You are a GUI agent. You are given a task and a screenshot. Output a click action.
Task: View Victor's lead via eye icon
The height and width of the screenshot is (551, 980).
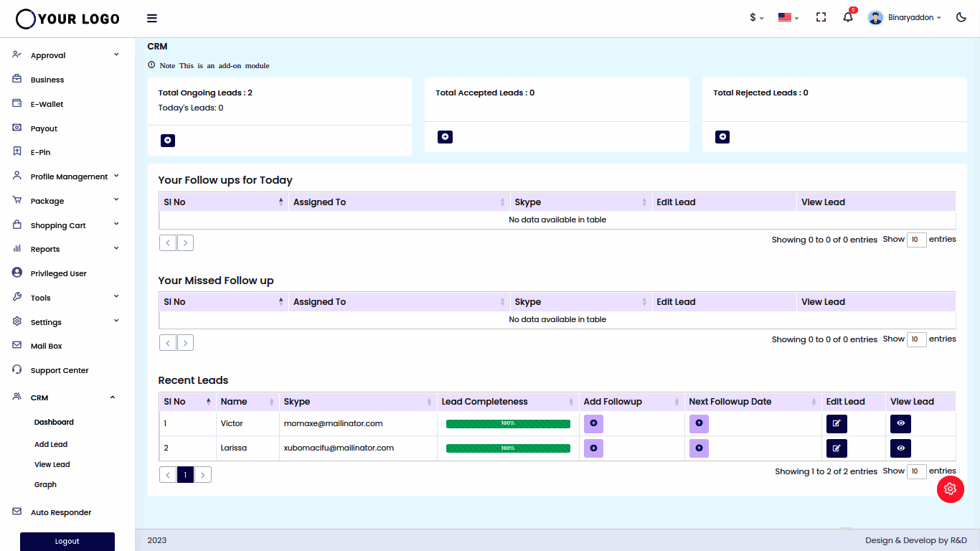click(x=900, y=423)
